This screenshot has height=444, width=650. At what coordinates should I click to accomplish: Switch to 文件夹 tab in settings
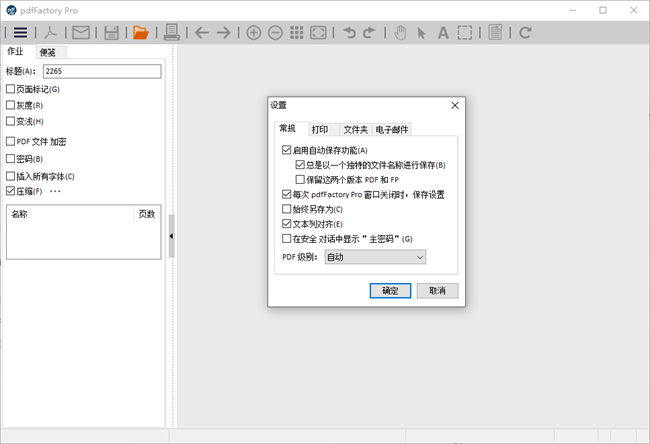click(356, 129)
